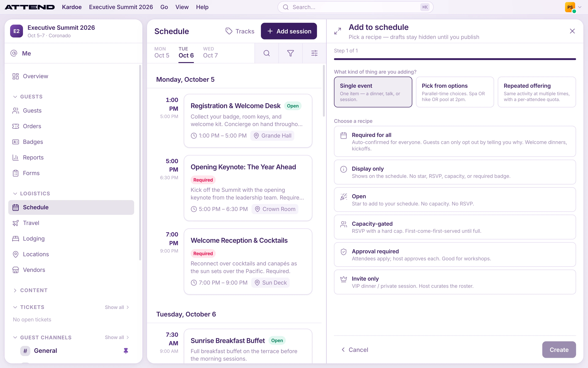Open Vendors in the sidebar
This screenshot has height=368, width=588.
[71, 270]
